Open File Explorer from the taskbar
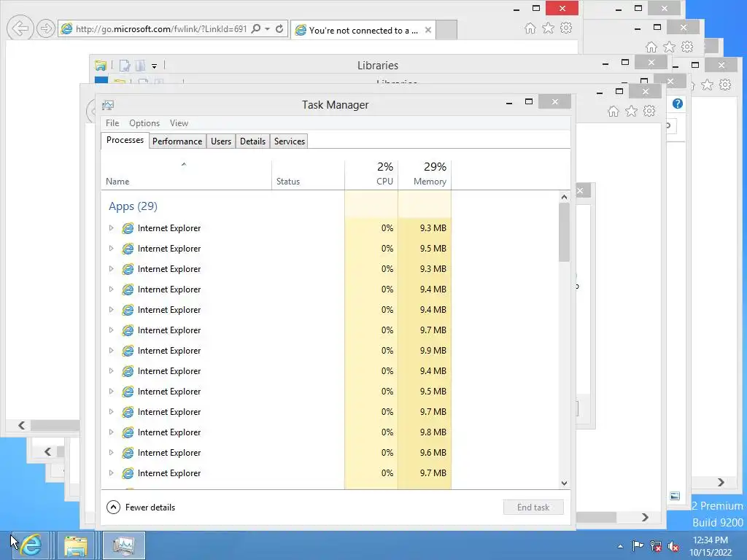747x560 pixels. click(x=75, y=545)
